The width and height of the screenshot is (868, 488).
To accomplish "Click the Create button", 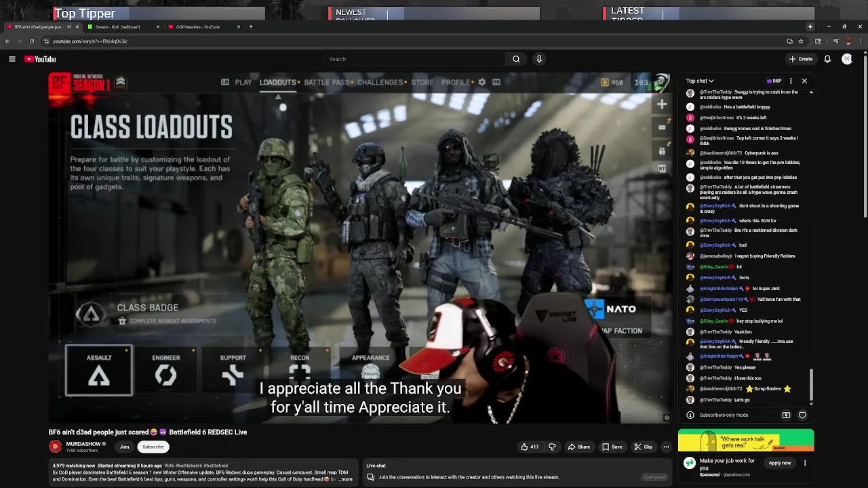I will 801,59.
